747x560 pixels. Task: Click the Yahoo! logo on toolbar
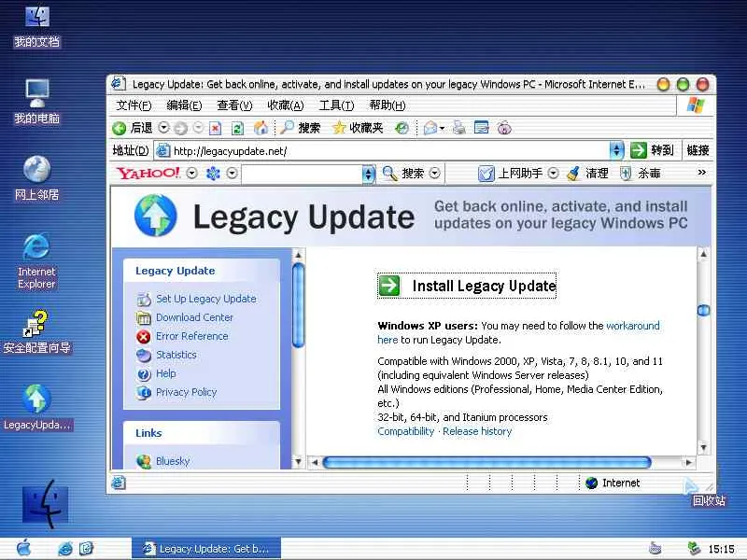click(x=148, y=173)
